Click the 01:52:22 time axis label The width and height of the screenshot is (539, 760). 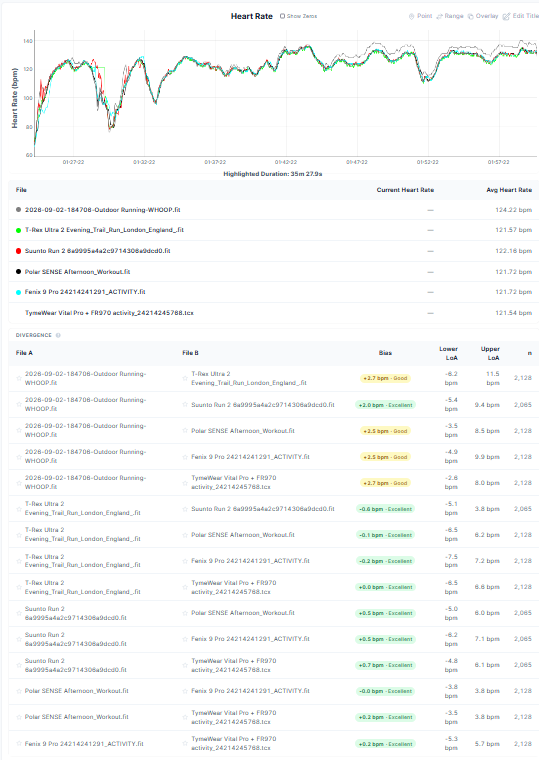428,162
